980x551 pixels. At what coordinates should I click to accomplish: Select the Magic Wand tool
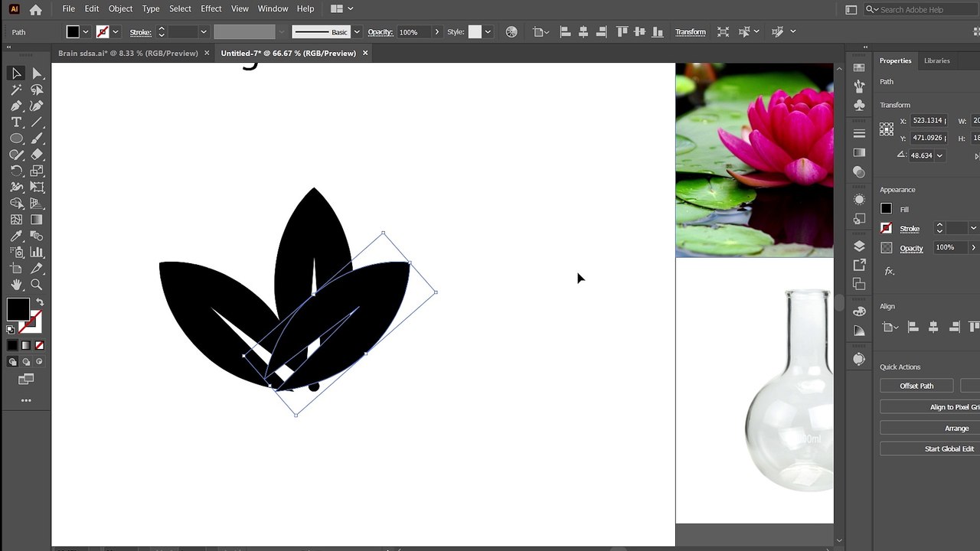click(16, 90)
